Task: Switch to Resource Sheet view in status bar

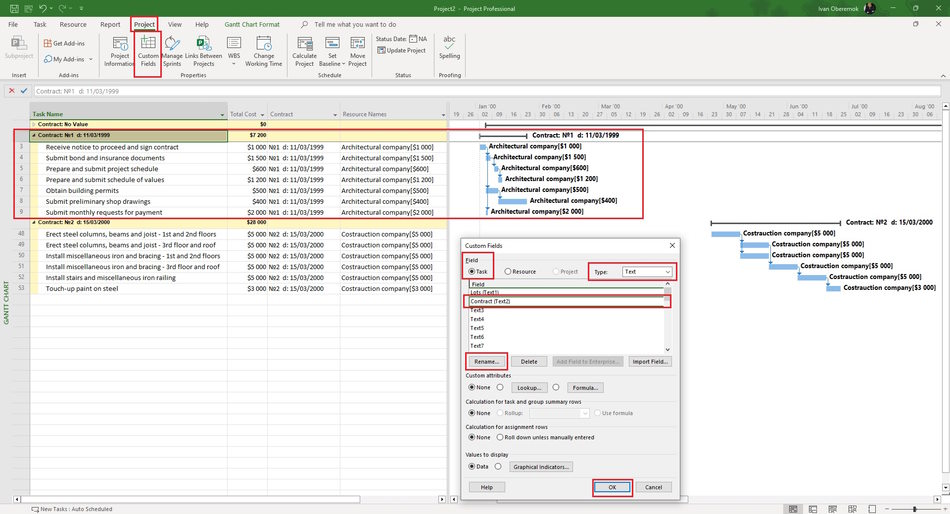Action: (852, 509)
